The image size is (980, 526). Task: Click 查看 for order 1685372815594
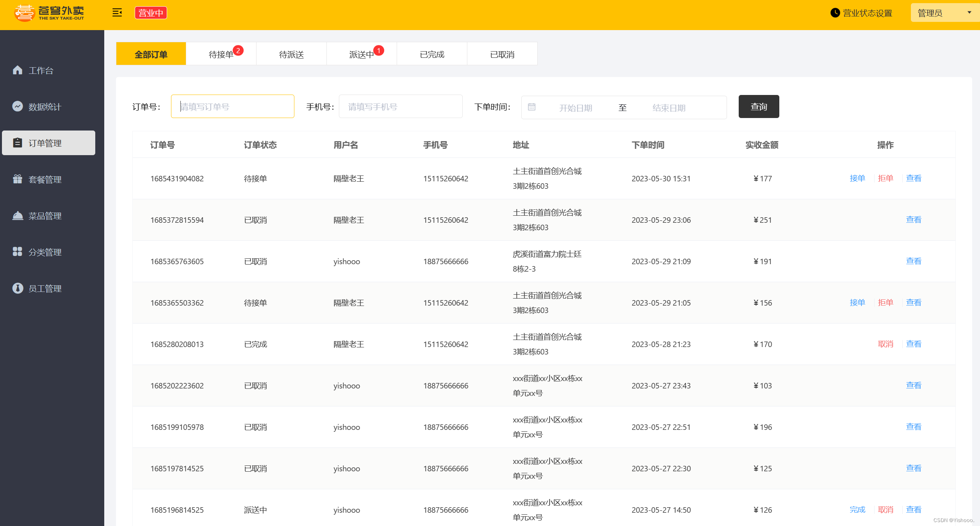click(914, 220)
